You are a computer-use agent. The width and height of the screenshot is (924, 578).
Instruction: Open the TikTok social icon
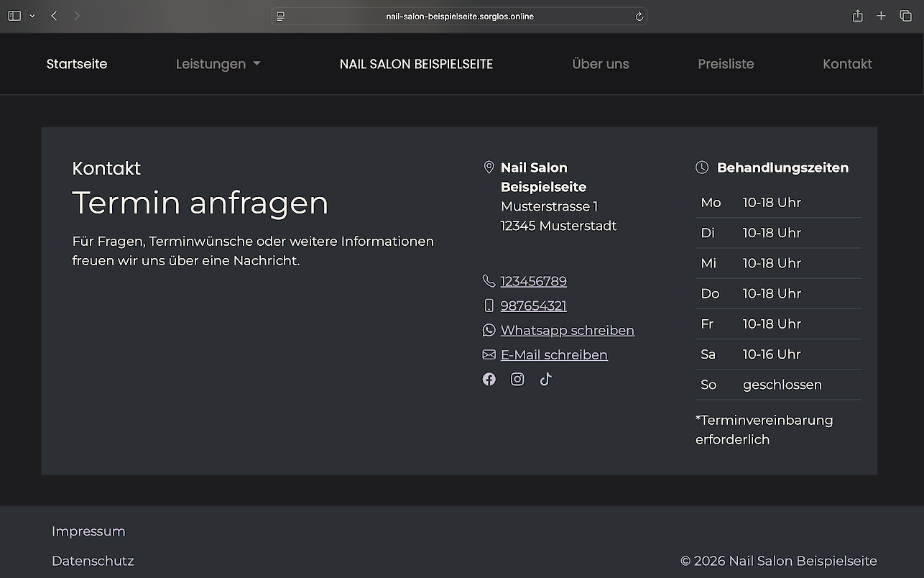point(546,379)
